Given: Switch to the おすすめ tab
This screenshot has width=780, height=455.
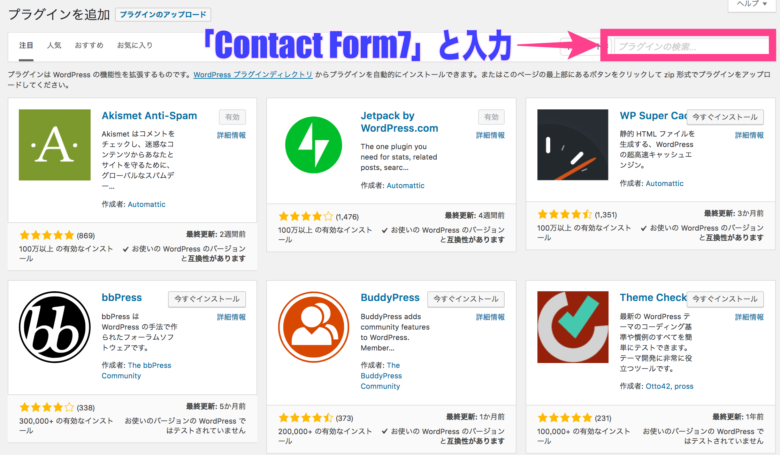Looking at the screenshot, I should (89, 45).
